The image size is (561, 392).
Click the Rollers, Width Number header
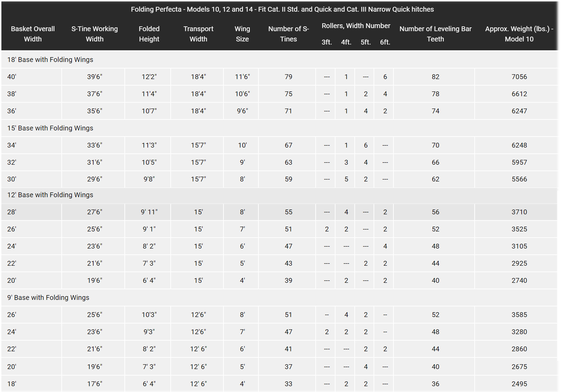click(x=356, y=26)
